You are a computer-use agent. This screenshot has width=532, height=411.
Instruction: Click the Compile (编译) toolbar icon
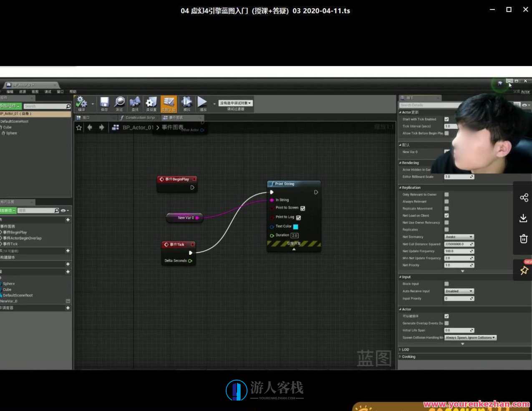[x=82, y=103]
